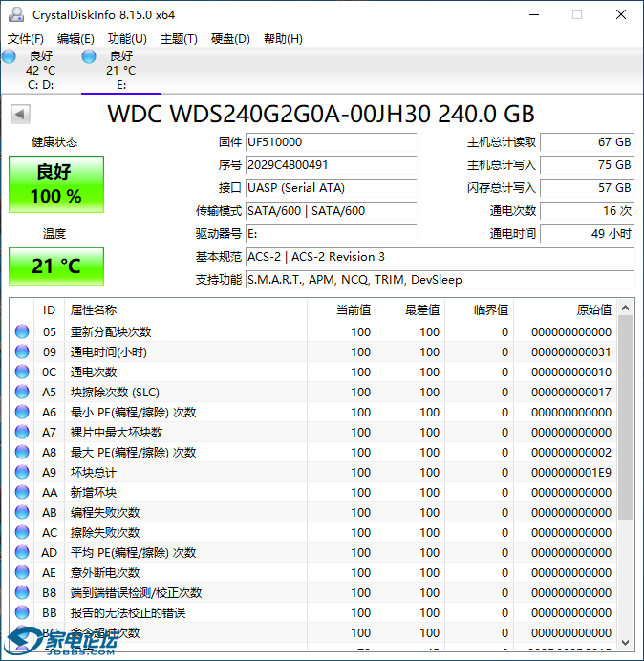Click raw value 0000000001E9

click(x=571, y=473)
